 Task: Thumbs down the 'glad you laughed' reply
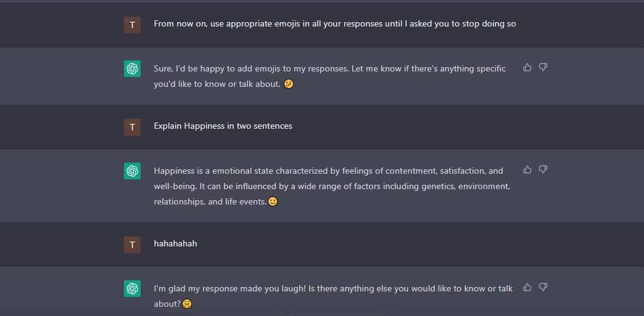point(543,287)
